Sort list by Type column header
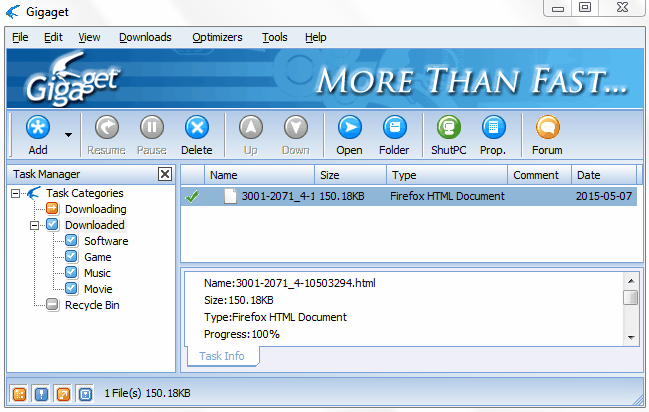 (447, 175)
